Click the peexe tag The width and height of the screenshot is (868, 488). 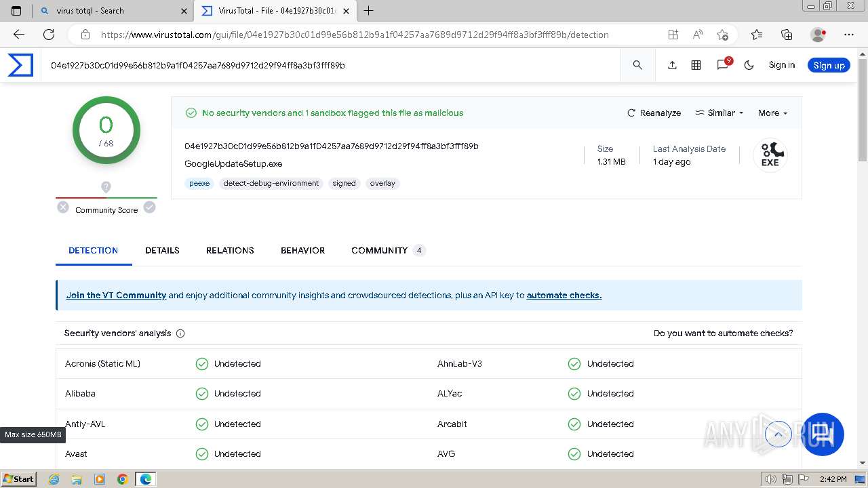pyautogui.click(x=199, y=183)
